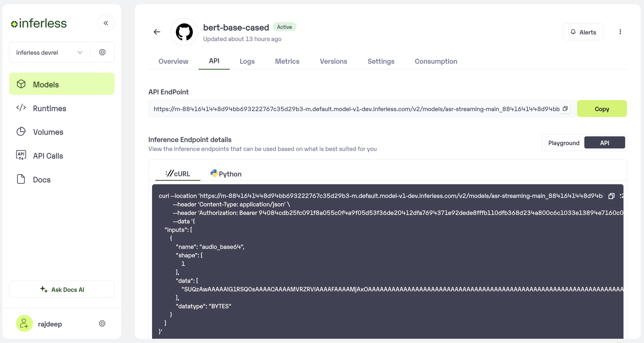This screenshot has width=644, height=343.
Task: Click the Alerts button
Action: point(583,32)
